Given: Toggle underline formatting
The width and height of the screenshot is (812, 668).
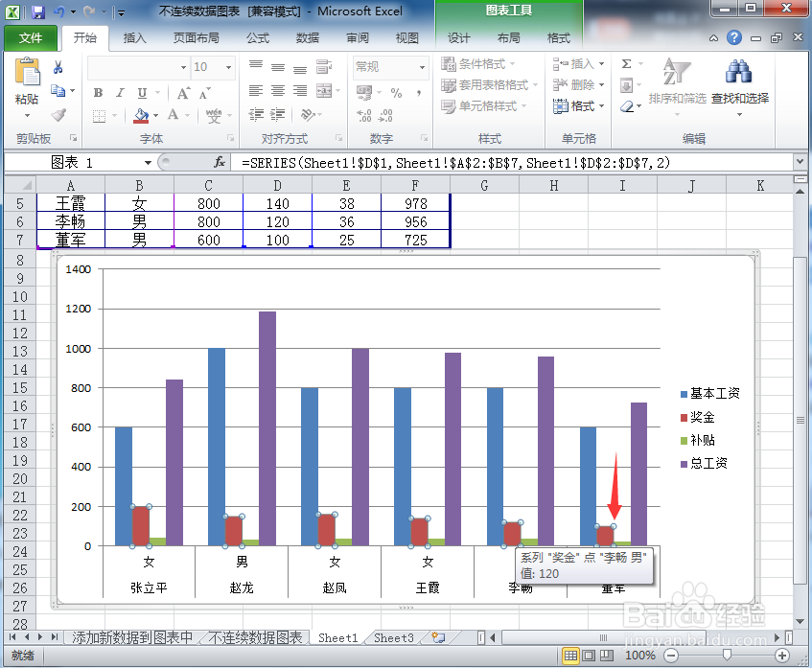Looking at the screenshot, I should (x=142, y=93).
